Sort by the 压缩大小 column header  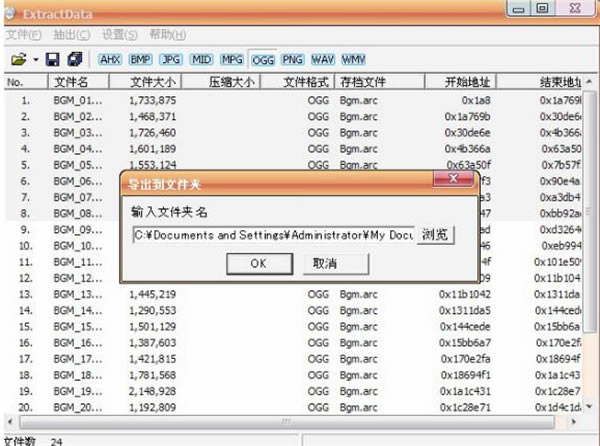(221, 82)
